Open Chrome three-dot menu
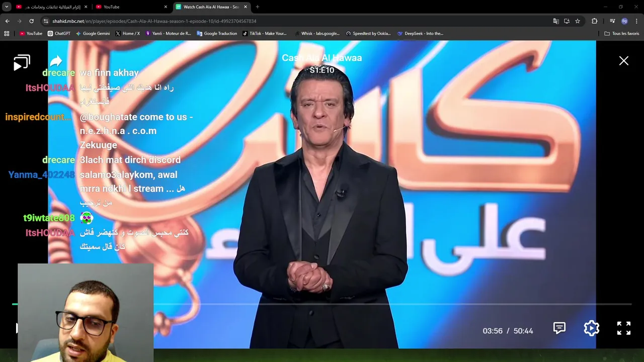Image resolution: width=644 pixels, height=362 pixels. pos(636,21)
